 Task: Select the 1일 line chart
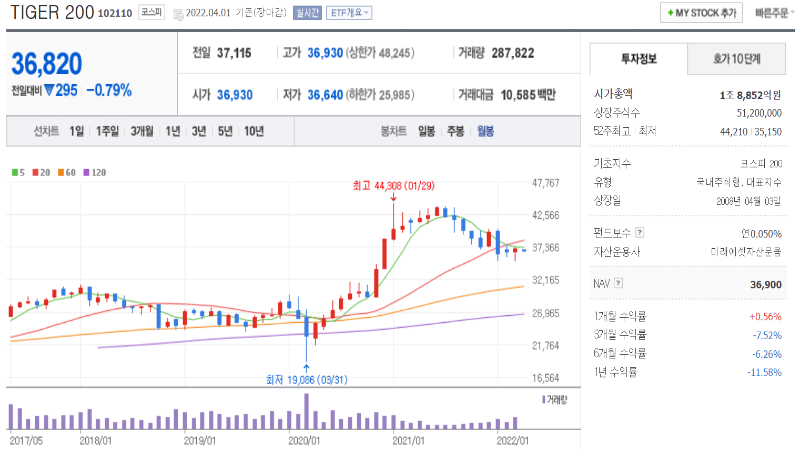click(77, 132)
